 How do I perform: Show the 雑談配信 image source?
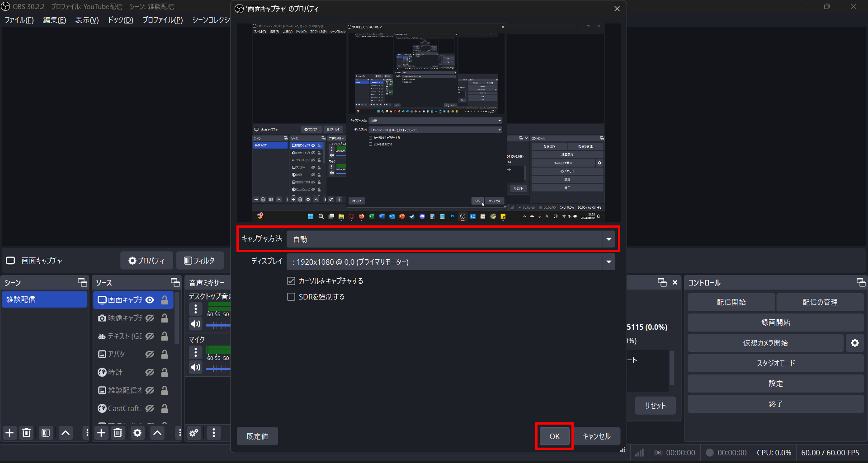[150, 390]
